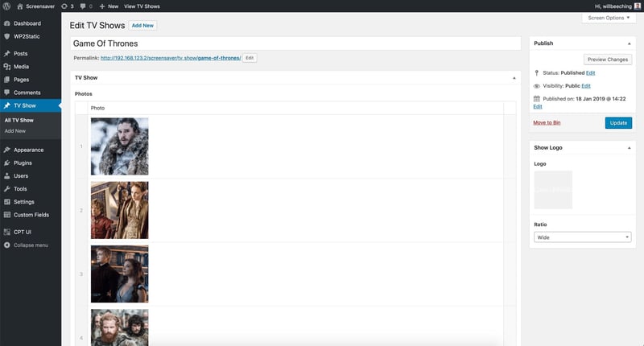The image size is (644, 346).
Task: Click the Move to Bin link
Action: 548,122
